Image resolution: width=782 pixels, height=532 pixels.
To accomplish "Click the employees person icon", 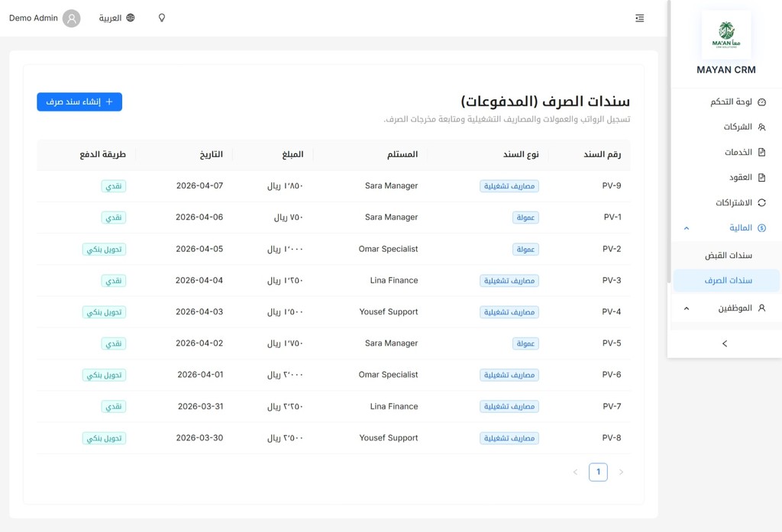I will coord(761,308).
